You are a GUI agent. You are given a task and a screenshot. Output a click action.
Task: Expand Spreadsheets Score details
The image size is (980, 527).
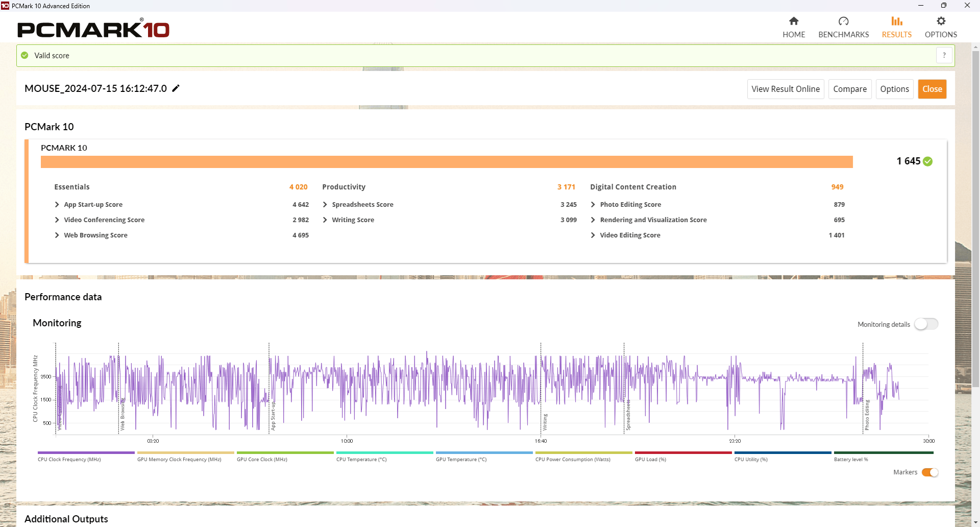[x=325, y=204]
